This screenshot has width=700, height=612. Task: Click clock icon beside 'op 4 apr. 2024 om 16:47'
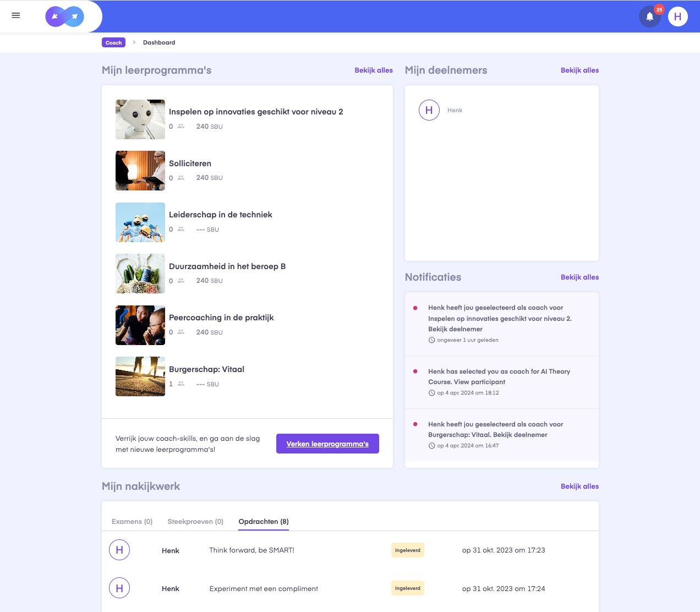click(x=431, y=446)
